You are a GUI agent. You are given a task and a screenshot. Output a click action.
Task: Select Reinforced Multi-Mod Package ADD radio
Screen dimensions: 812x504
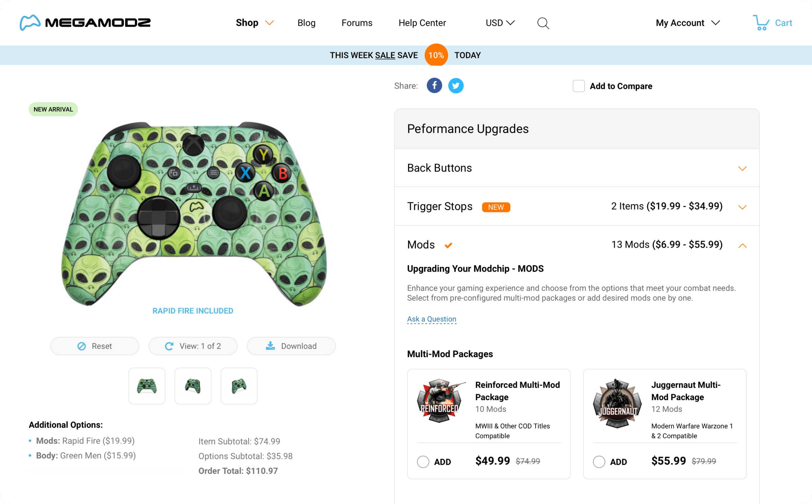click(x=423, y=462)
